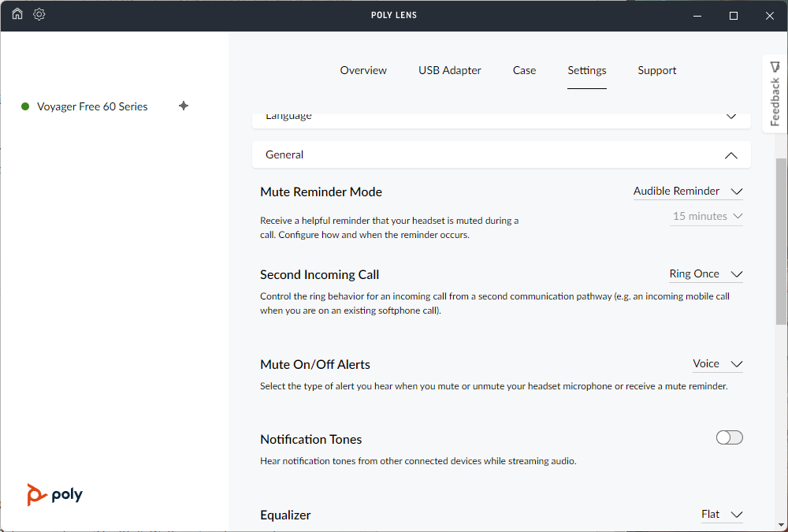Viewport: 788px width, 532px height.
Task: Open the USB Adapter tab
Action: 450,70
